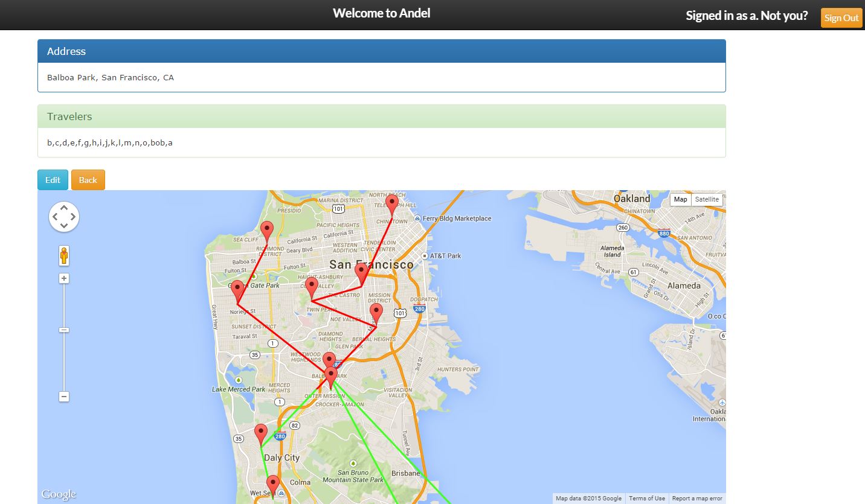Click the travelers list text
865x504 pixels.
[x=110, y=143]
